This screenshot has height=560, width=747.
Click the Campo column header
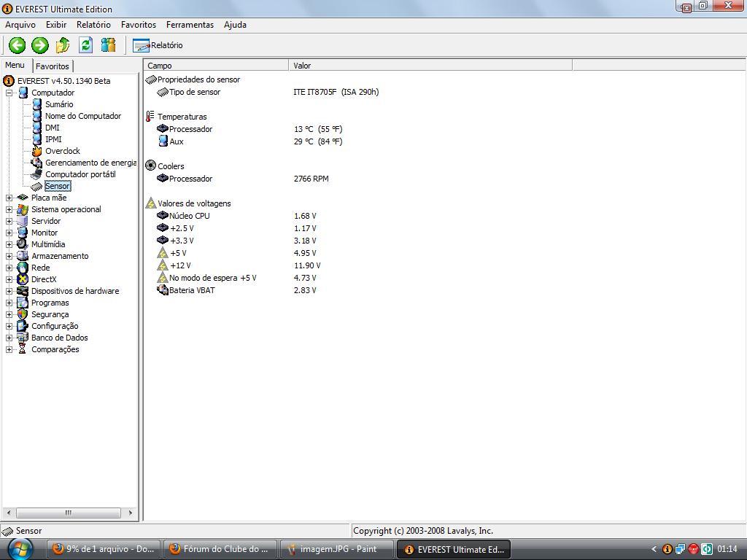(x=216, y=66)
